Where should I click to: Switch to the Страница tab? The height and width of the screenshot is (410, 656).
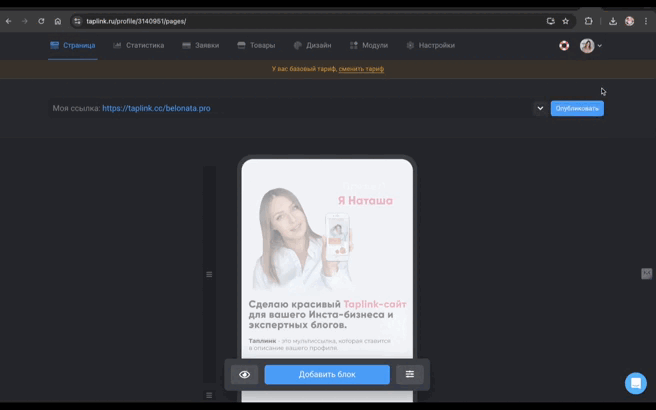click(x=73, y=45)
